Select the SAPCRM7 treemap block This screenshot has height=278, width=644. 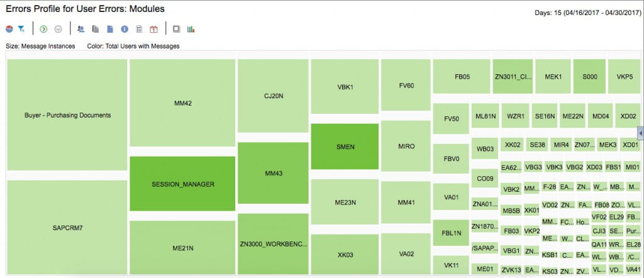coord(67,227)
